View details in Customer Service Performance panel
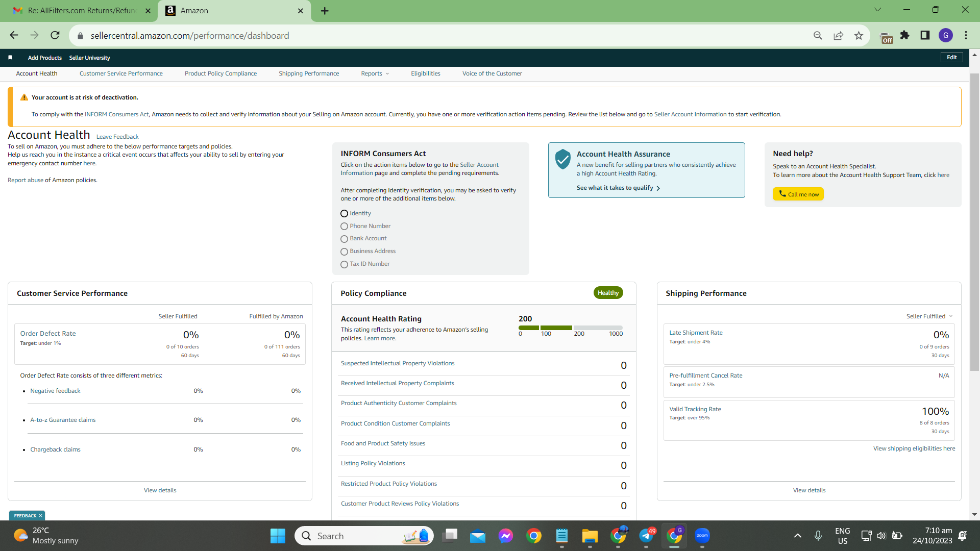The width and height of the screenshot is (980, 551). tap(160, 490)
